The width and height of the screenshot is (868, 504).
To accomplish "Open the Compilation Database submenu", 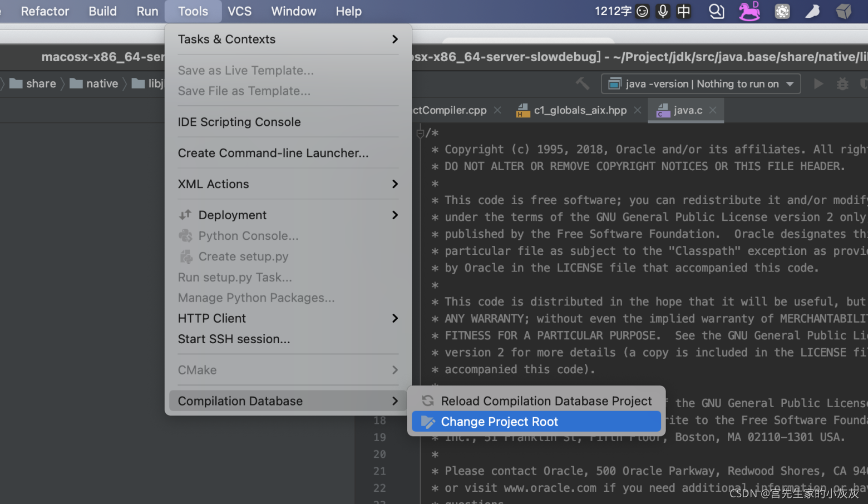I will coord(288,401).
